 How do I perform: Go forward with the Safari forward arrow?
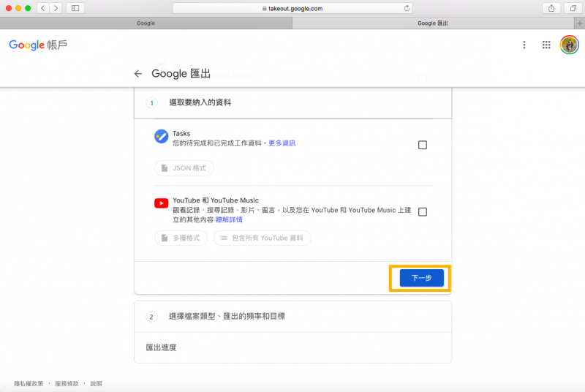(x=56, y=8)
